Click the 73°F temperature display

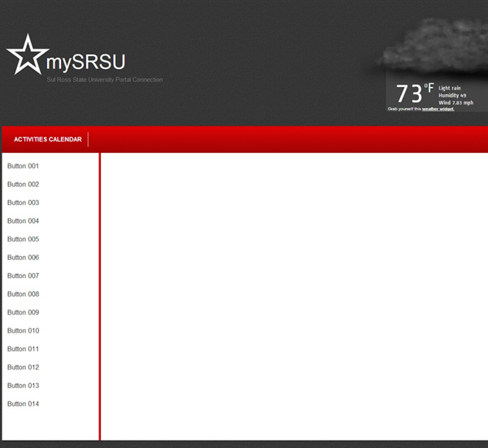414,94
